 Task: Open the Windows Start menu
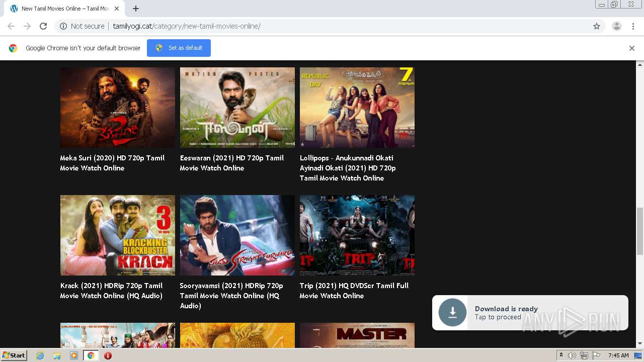coord(14,355)
